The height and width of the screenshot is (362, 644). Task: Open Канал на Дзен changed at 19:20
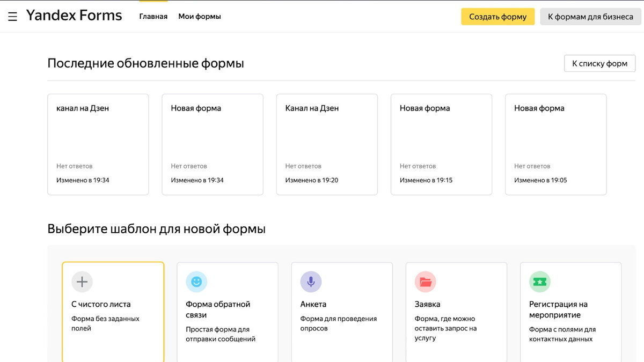click(327, 144)
